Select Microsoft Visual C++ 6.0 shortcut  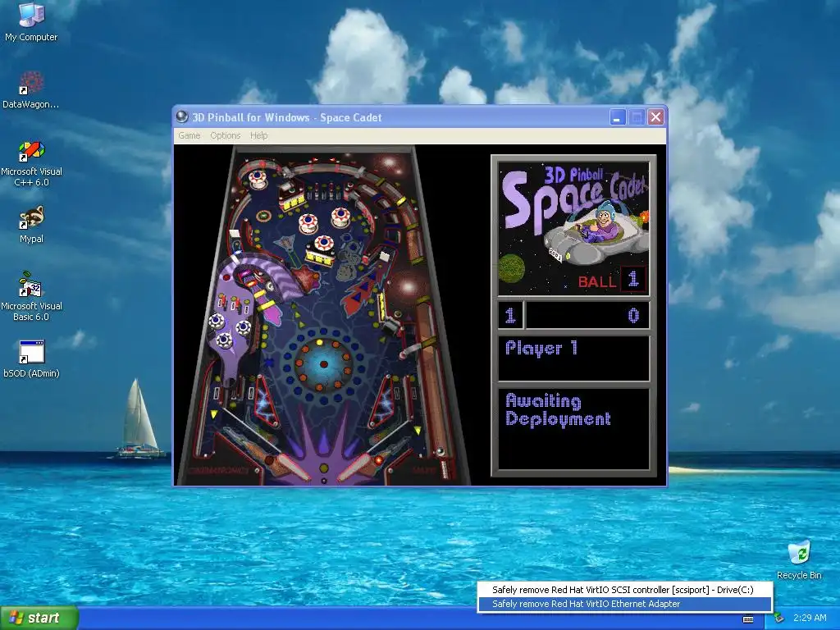coord(31,163)
